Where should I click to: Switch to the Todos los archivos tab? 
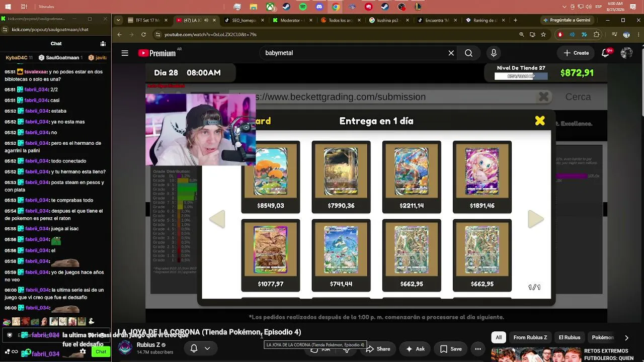pyautogui.click(x=340, y=20)
